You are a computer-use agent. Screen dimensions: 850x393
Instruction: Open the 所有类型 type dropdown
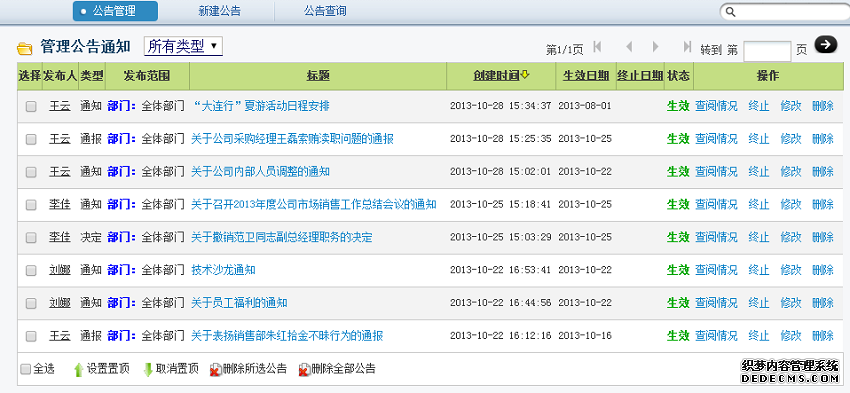[183, 46]
